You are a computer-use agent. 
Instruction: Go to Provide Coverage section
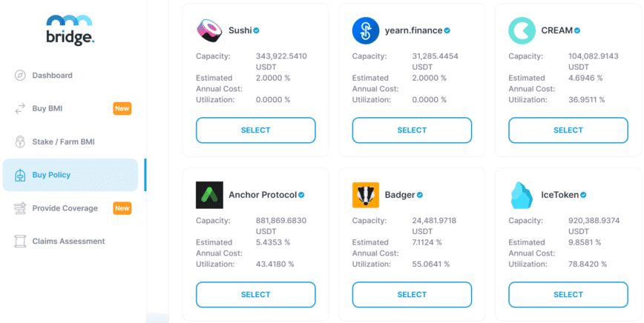pyautogui.click(x=65, y=208)
